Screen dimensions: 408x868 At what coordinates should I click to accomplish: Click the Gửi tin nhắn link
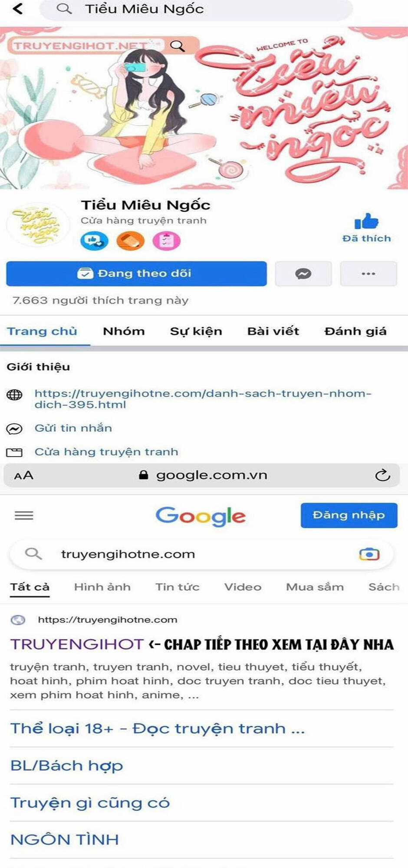click(73, 428)
